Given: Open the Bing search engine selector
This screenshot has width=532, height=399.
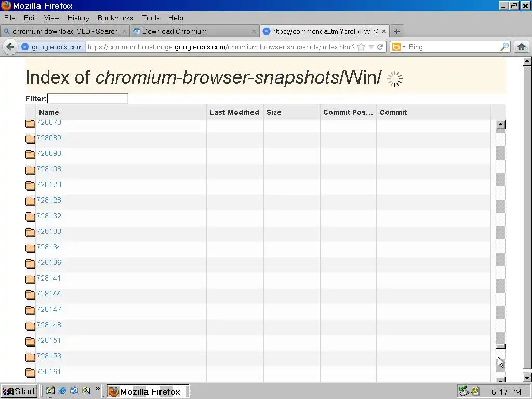Looking at the screenshot, I should click(x=398, y=47).
